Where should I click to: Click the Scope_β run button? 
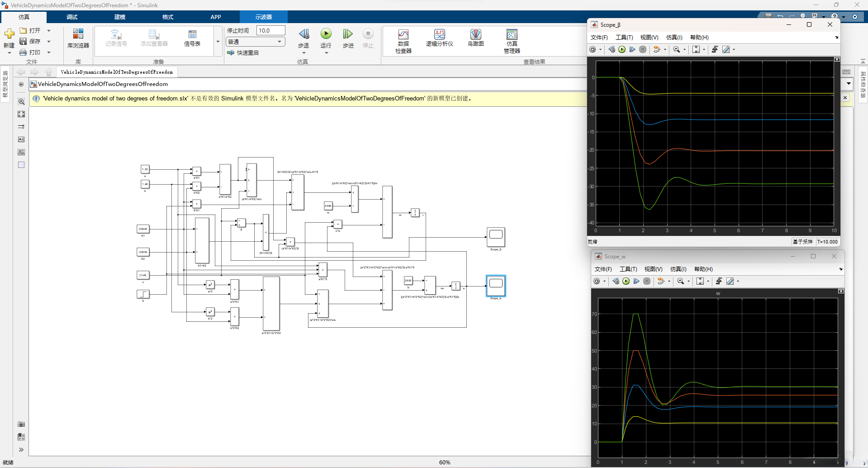coord(622,49)
